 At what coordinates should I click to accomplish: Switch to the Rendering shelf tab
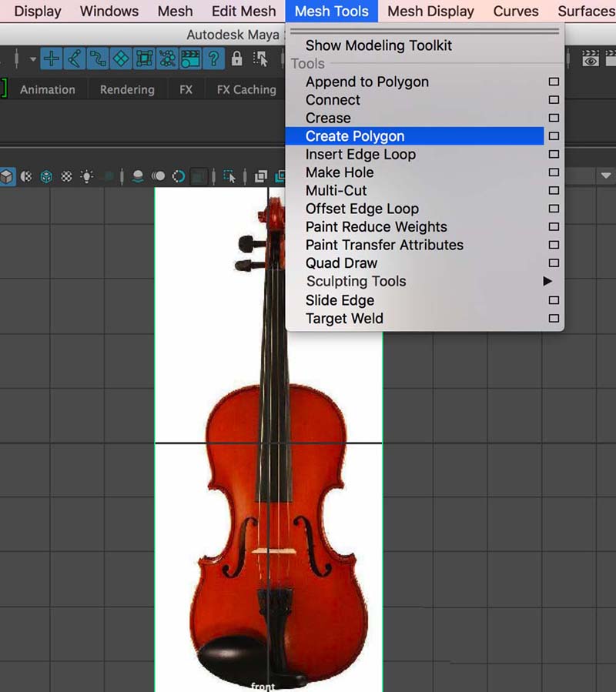pos(127,90)
